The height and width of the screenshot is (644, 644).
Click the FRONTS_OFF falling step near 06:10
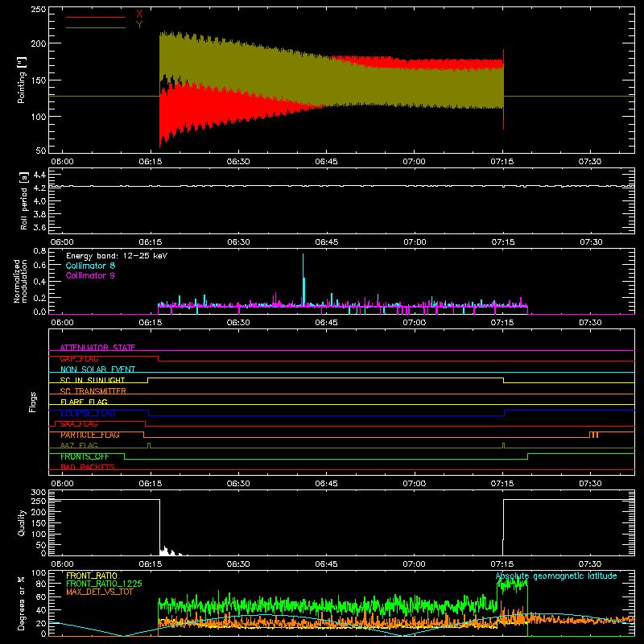124,456
